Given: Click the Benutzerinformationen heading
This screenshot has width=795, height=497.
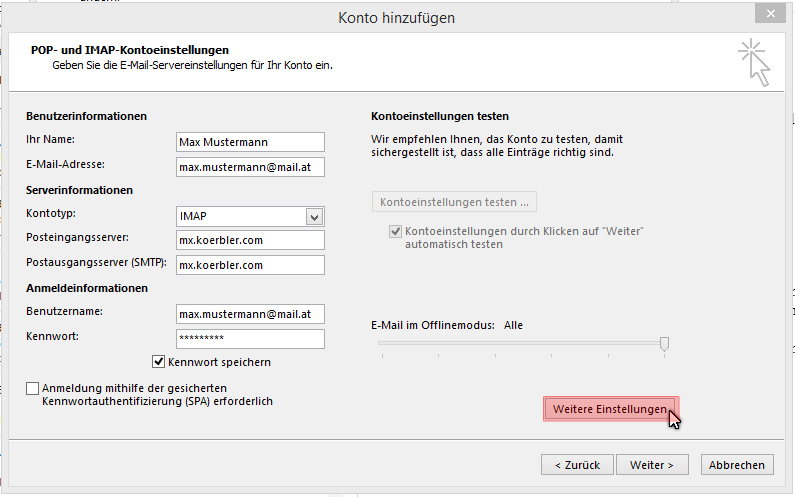Looking at the screenshot, I should coord(86,116).
